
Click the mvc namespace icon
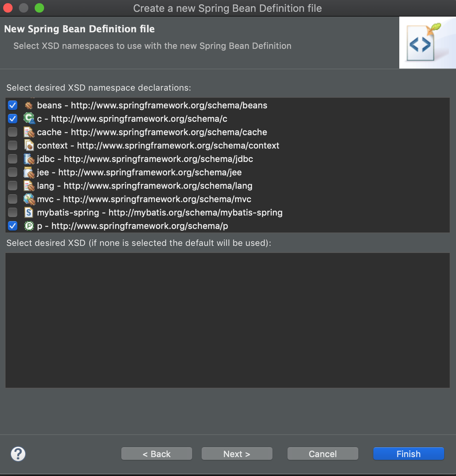point(29,199)
